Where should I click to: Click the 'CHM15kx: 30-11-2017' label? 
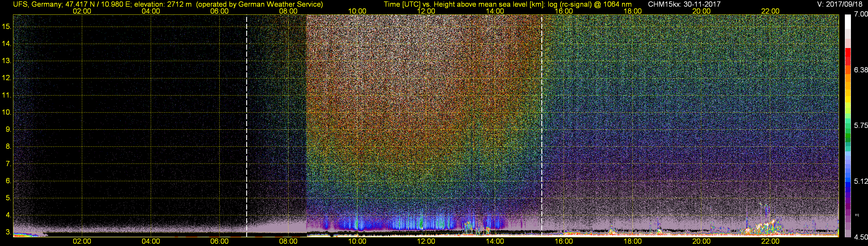pyautogui.click(x=684, y=4)
